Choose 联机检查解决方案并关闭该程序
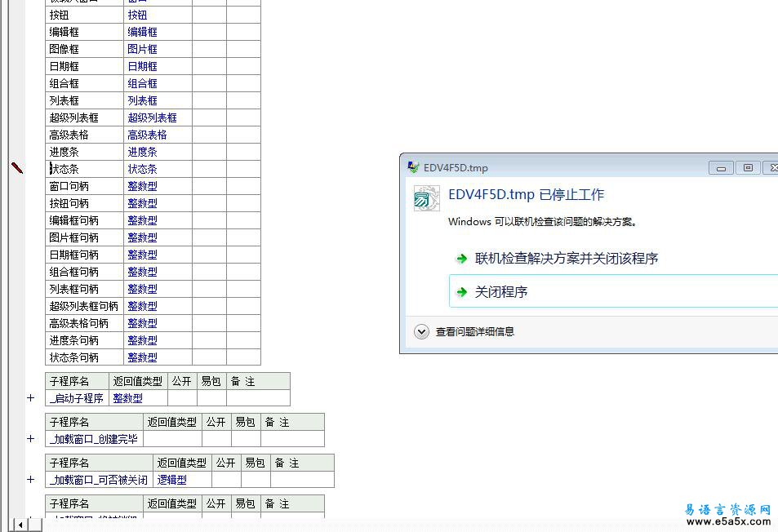This screenshot has width=778, height=532. point(566,259)
